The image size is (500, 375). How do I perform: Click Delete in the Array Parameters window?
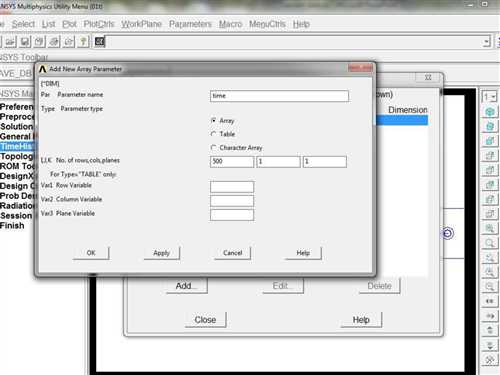pyautogui.click(x=379, y=286)
